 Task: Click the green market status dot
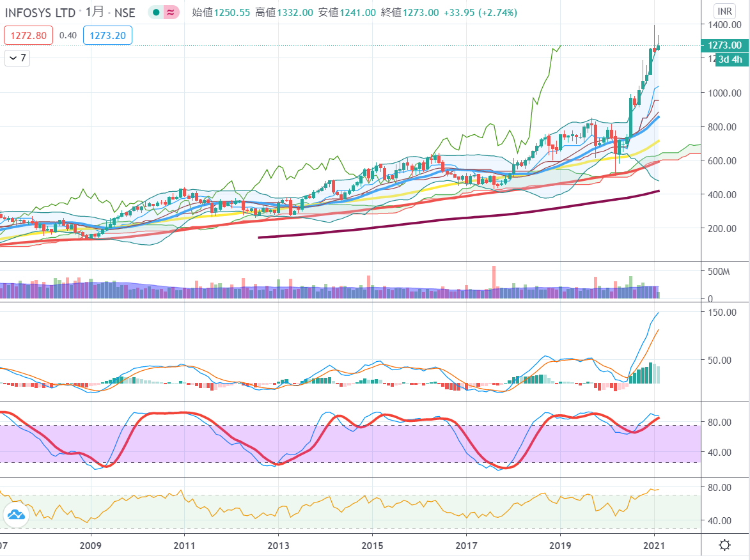pos(156,12)
